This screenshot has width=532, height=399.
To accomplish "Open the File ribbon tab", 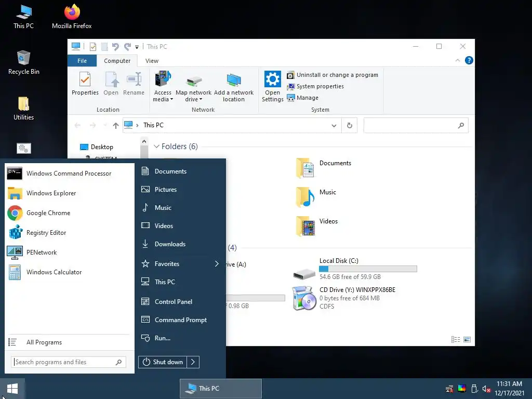I will 82,61.
